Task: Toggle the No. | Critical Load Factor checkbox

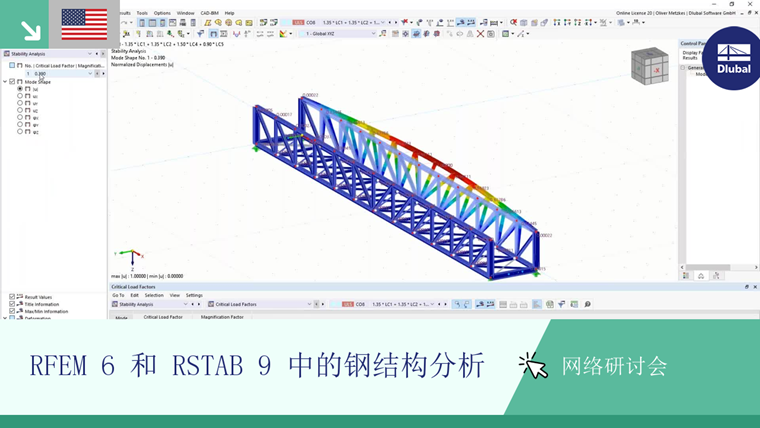Action: (x=12, y=65)
